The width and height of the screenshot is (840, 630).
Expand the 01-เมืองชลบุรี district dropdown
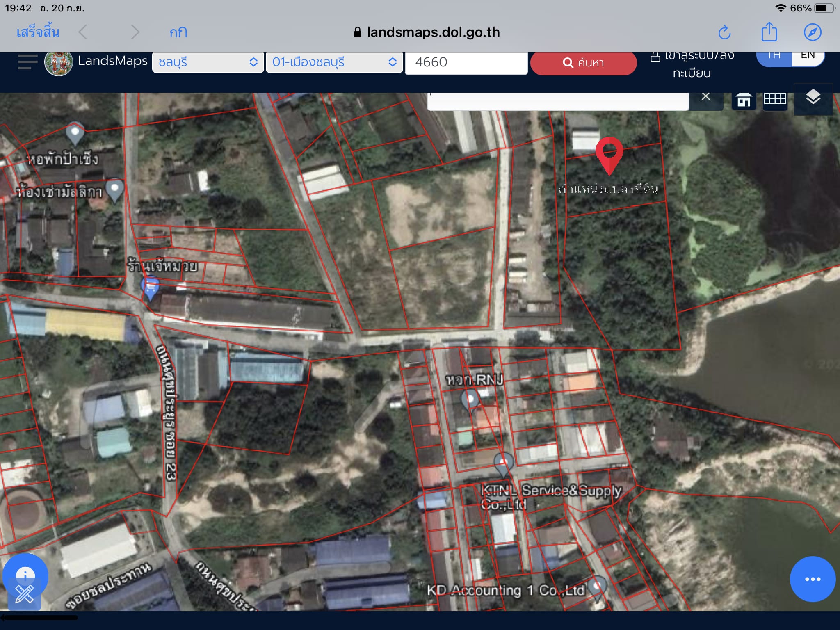[334, 62]
